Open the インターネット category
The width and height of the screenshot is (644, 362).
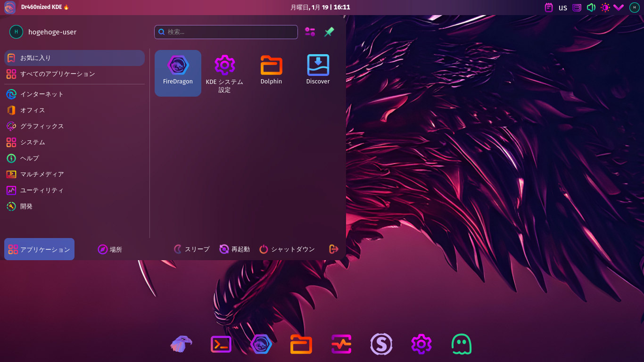[41, 94]
